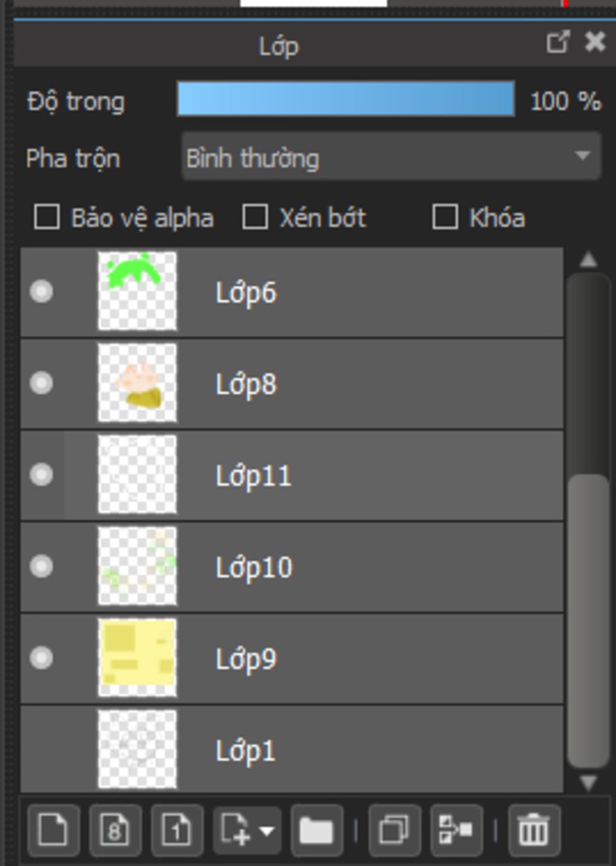616x866 pixels.
Task: Add a new color layer
Action: (54, 830)
